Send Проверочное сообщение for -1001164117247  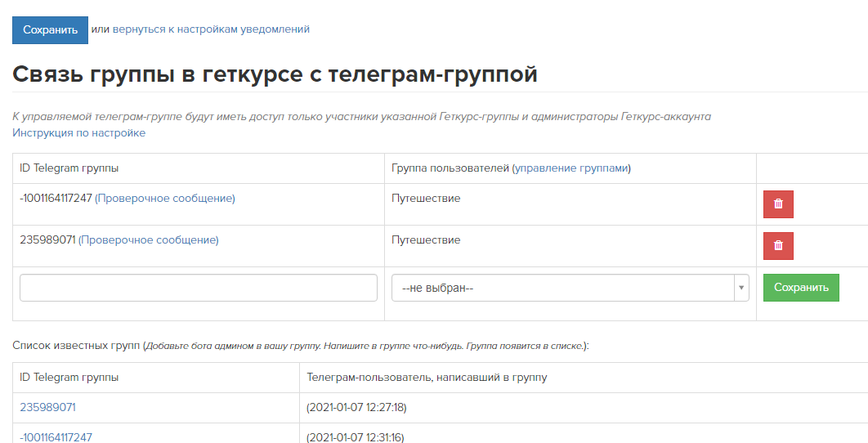pyautogui.click(x=165, y=199)
